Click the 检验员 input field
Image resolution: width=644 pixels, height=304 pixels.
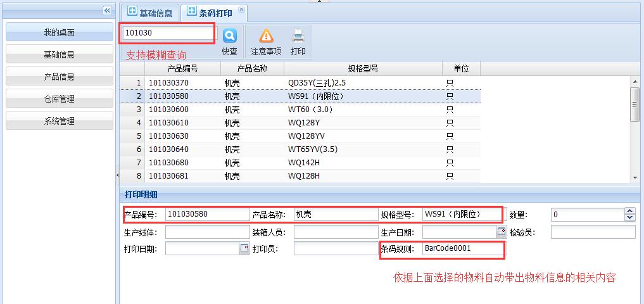coord(593,232)
